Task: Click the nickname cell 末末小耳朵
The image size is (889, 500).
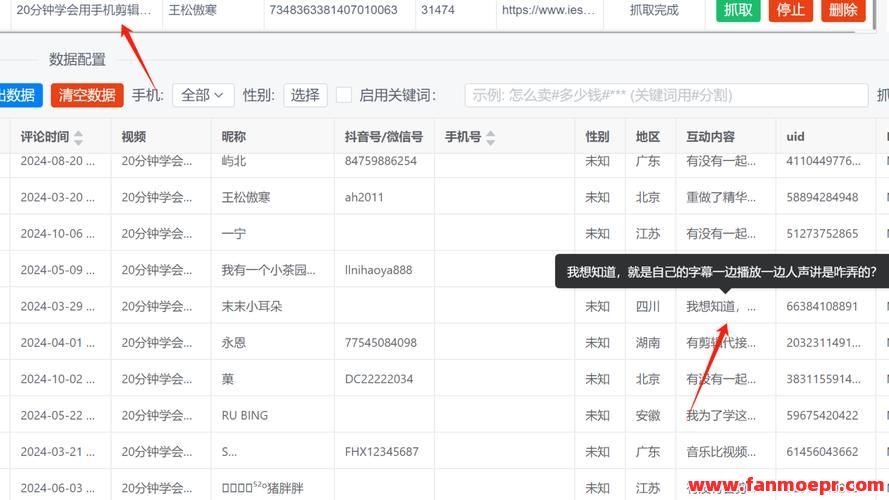Action: (x=252, y=306)
